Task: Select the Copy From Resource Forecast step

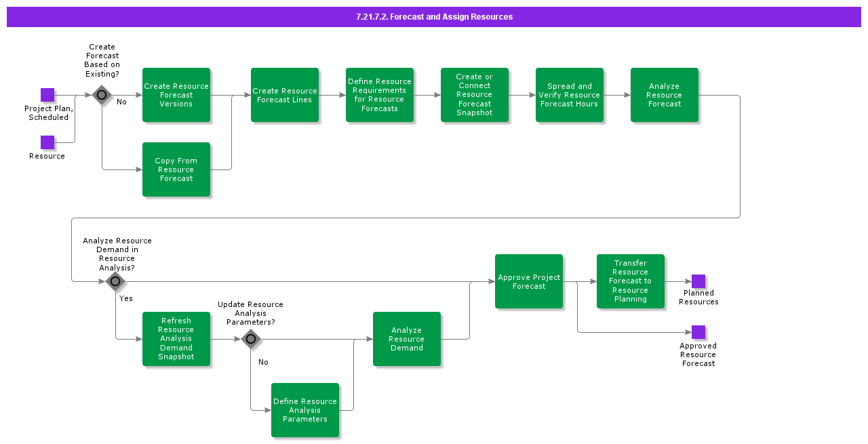Action: pyautogui.click(x=176, y=169)
